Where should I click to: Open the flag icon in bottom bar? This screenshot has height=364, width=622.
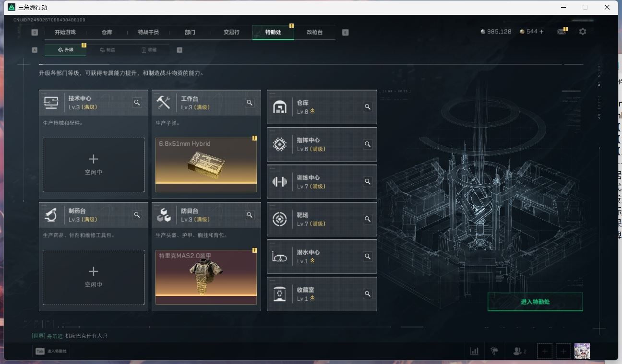(x=494, y=351)
